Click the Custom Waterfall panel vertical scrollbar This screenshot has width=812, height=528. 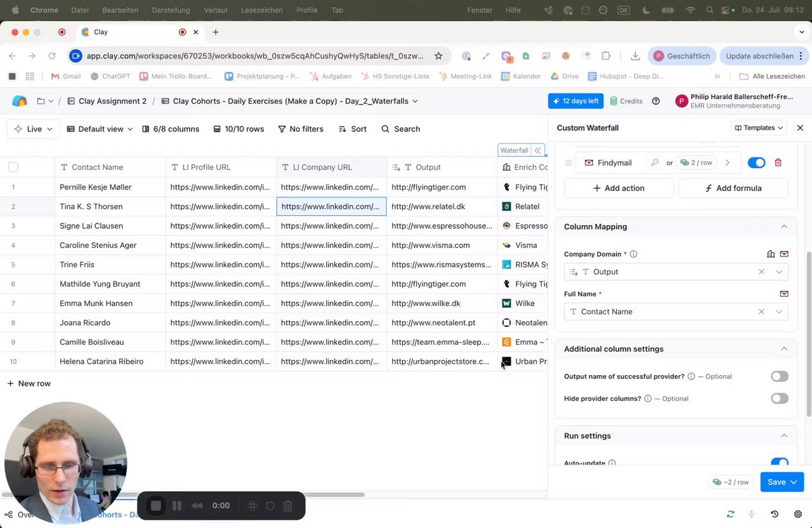(808, 333)
